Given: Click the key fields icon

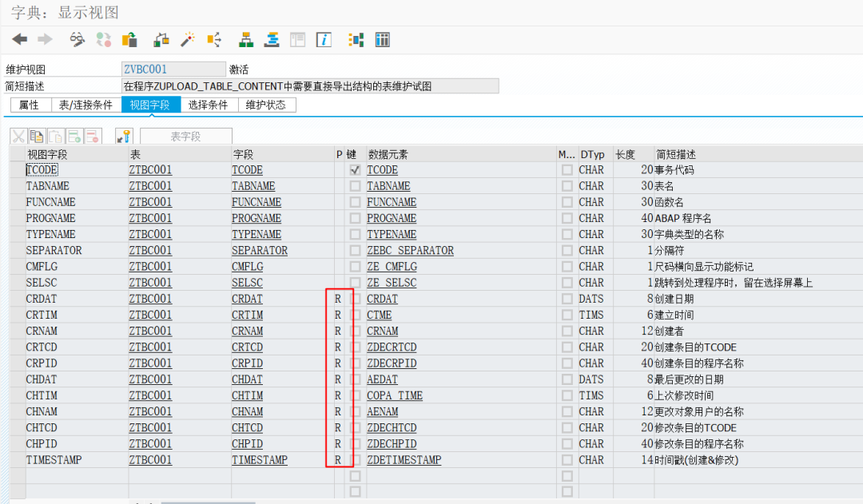Looking at the screenshot, I should point(124,136).
